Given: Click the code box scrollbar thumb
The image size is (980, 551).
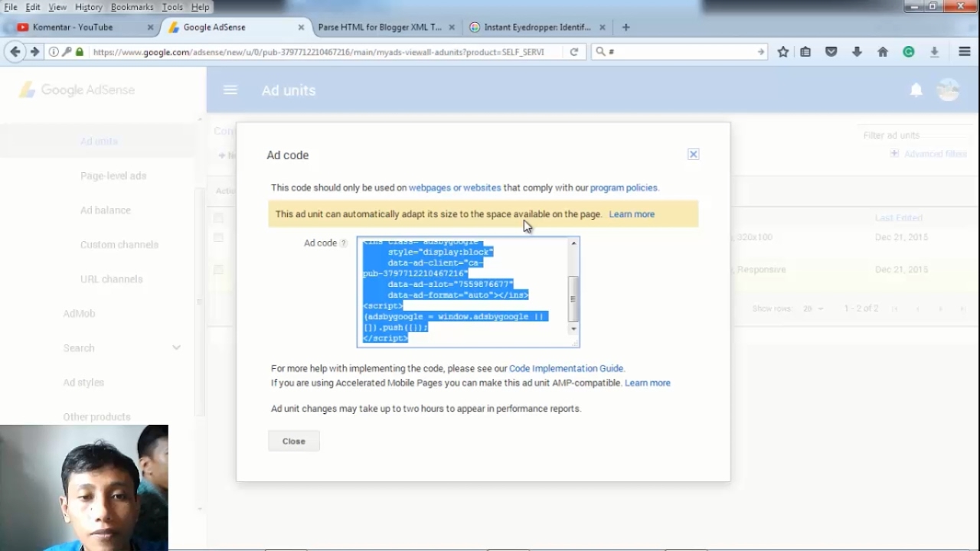Looking at the screenshot, I should pos(573,299).
